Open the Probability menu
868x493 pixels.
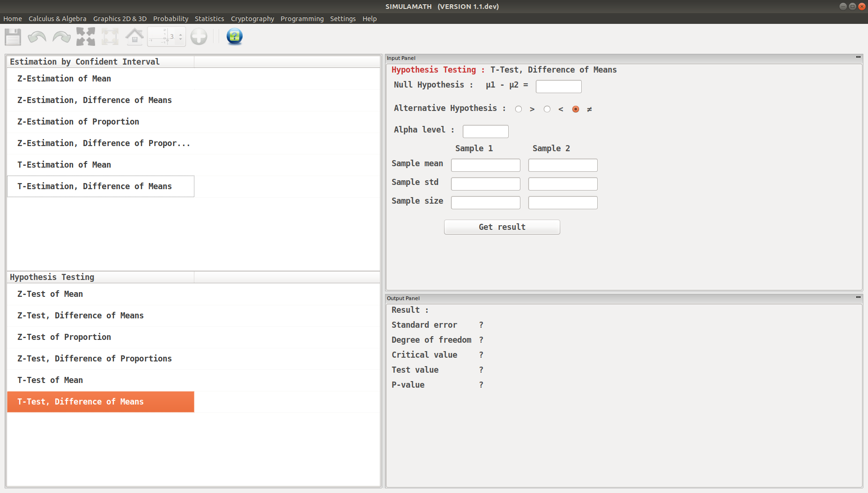[x=171, y=19]
